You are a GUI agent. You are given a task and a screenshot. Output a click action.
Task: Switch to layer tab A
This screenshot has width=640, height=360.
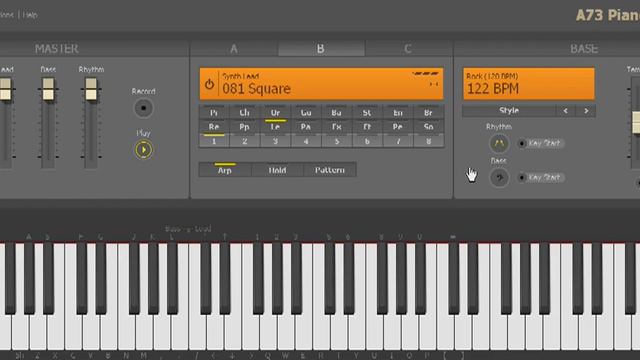(234, 49)
